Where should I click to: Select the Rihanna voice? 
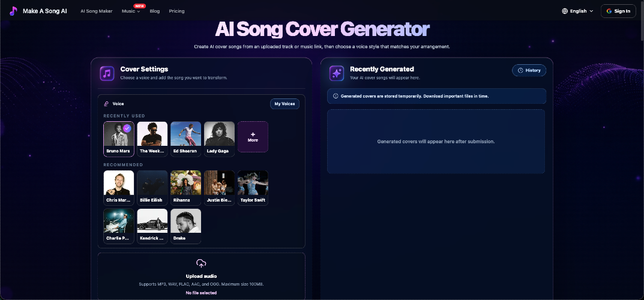(185, 188)
